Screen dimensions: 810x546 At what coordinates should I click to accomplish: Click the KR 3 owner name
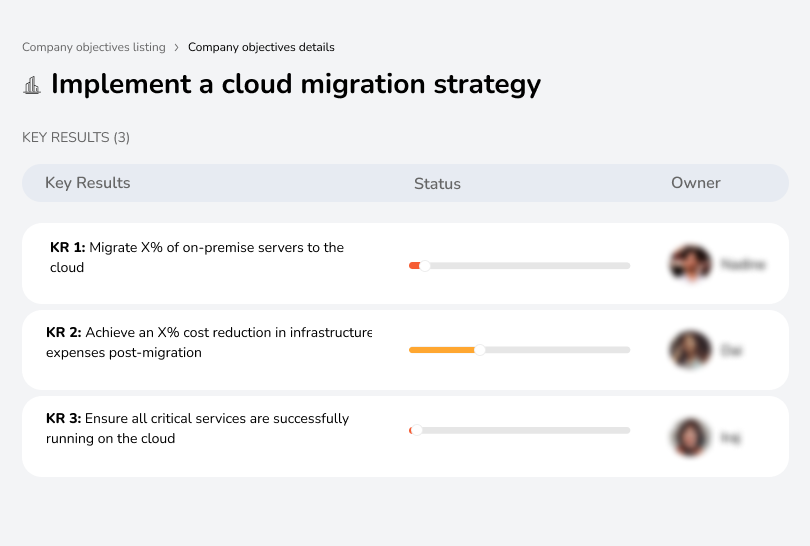[730, 438]
